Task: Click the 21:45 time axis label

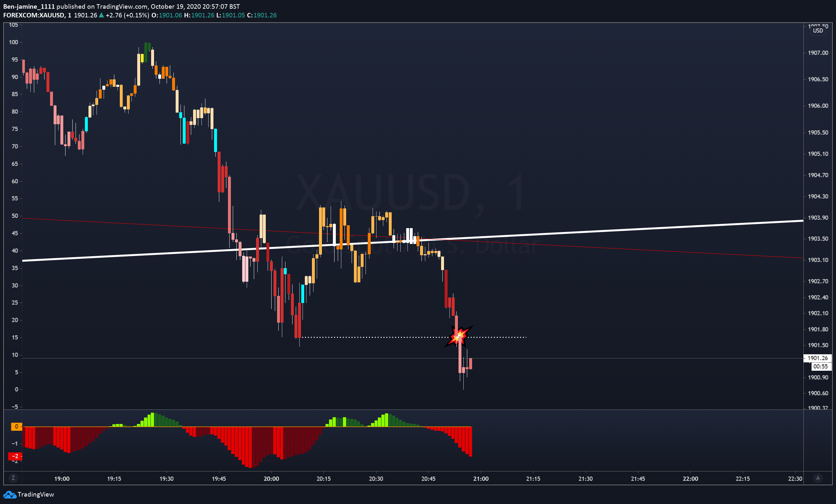Action: [638, 479]
